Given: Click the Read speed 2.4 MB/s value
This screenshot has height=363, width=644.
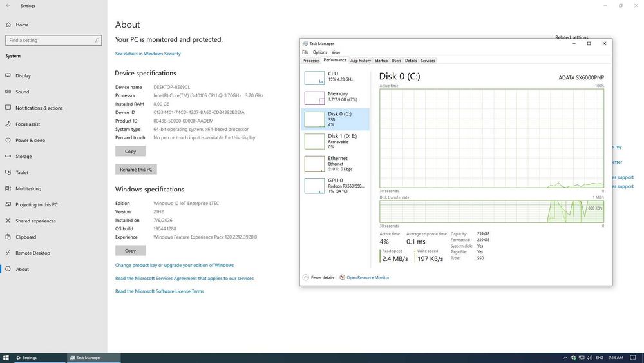Looking at the screenshot, I should click(x=395, y=259).
